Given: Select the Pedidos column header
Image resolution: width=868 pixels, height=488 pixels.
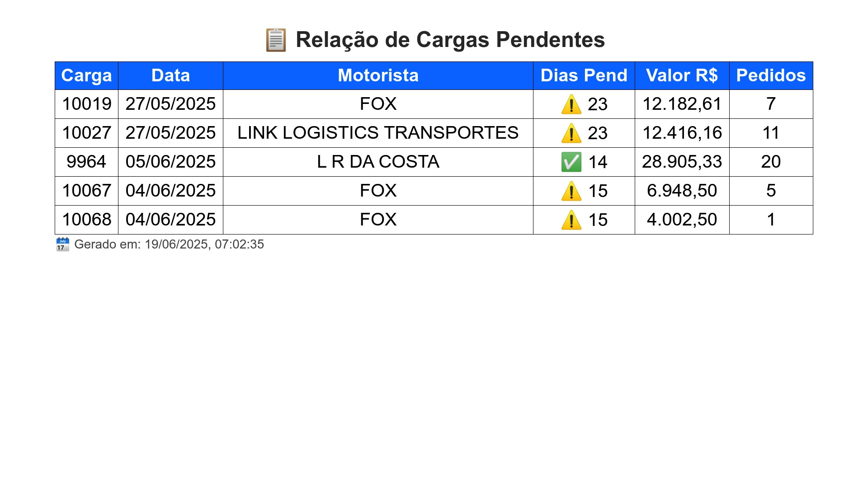Looking at the screenshot, I should (x=771, y=75).
